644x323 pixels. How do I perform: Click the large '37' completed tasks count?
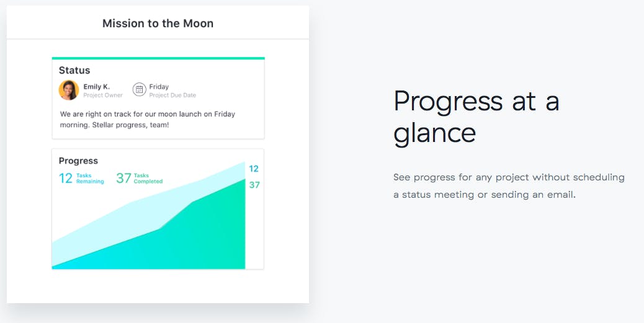pos(123,179)
